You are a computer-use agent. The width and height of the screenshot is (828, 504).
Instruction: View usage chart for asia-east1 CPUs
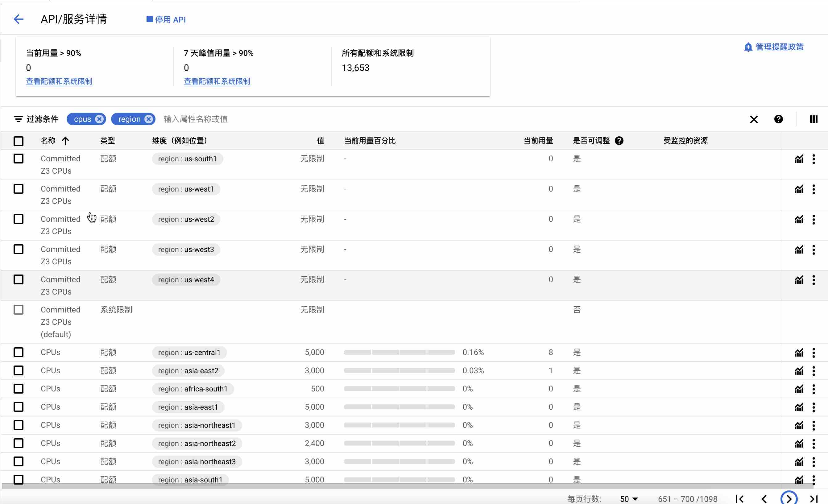pyautogui.click(x=799, y=407)
